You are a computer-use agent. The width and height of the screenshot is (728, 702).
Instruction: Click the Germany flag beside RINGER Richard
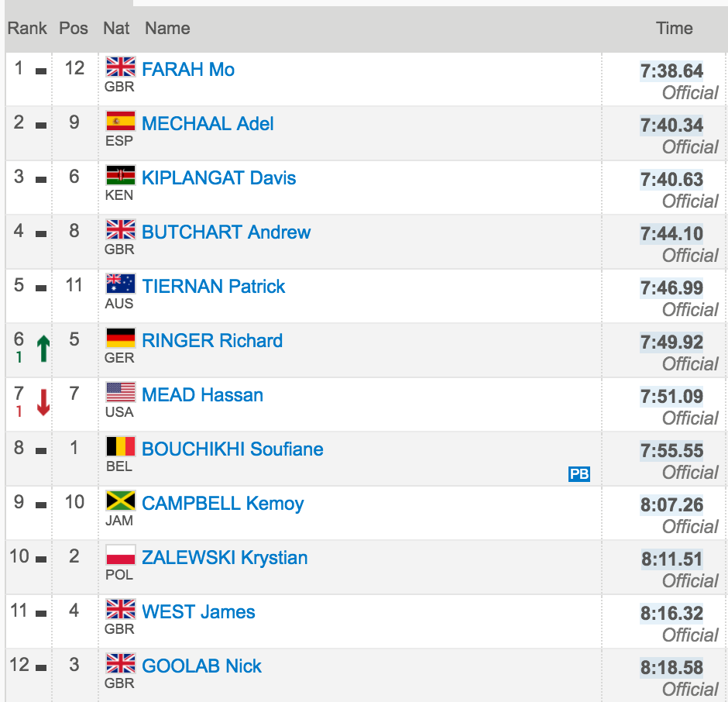(121, 339)
